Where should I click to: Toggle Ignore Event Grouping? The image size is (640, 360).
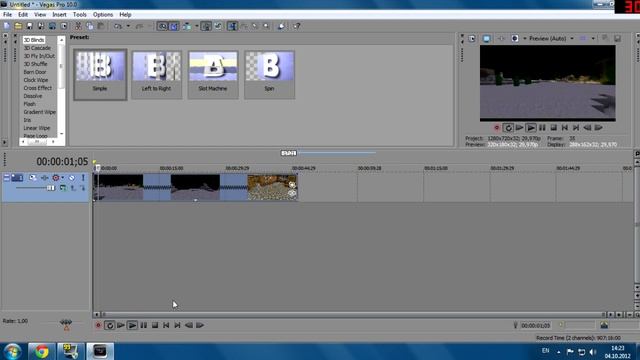pos(218,26)
